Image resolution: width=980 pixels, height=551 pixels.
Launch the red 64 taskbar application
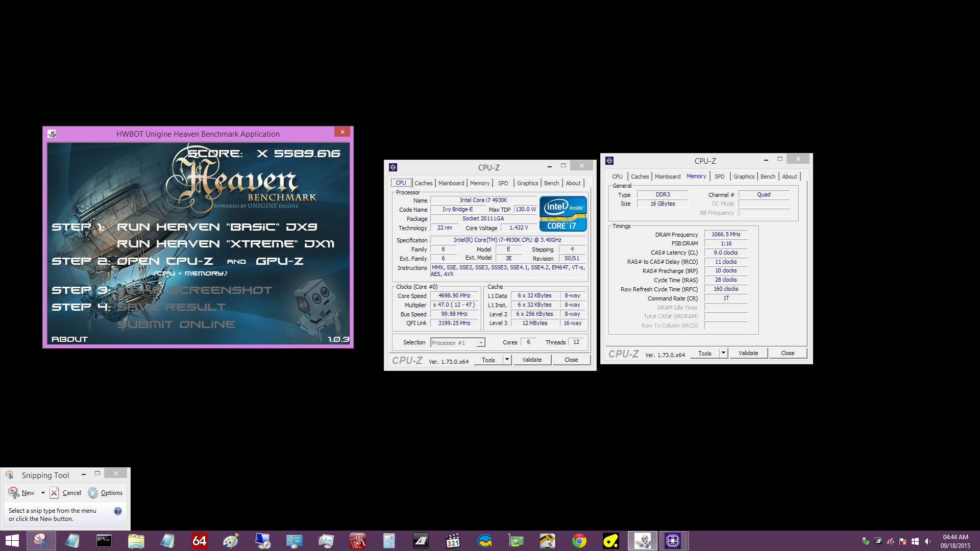(199, 541)
